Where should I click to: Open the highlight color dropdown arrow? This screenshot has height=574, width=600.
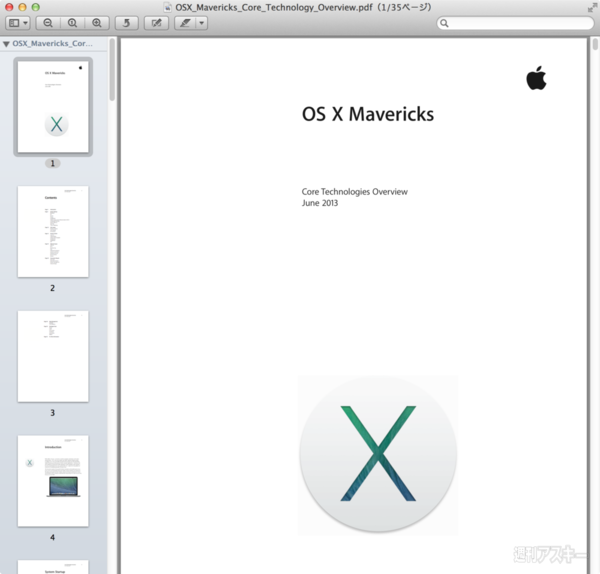(202, 23)
